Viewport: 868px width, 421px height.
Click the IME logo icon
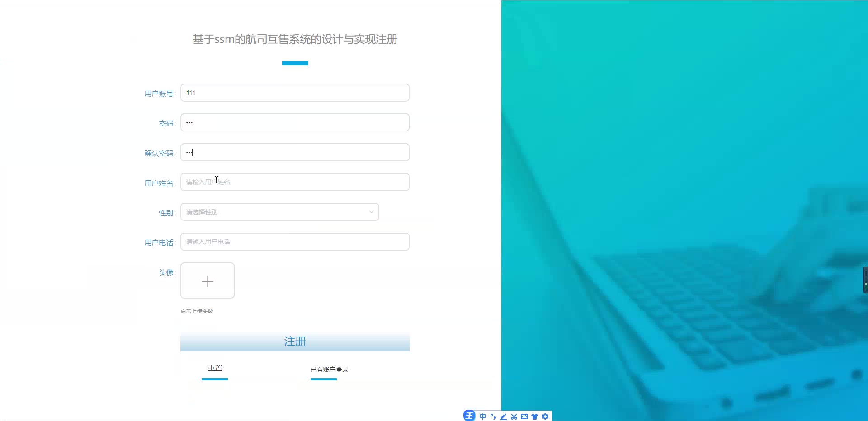(469, 416)
